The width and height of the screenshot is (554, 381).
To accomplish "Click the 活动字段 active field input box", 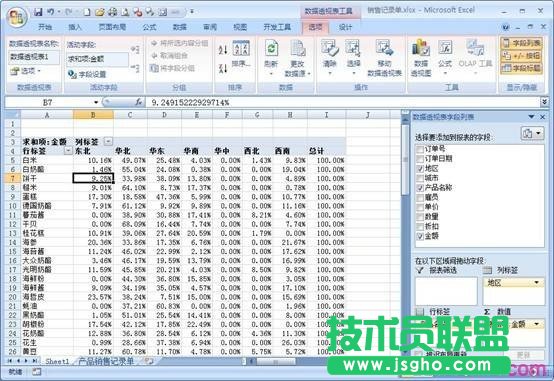I will 97,59.
